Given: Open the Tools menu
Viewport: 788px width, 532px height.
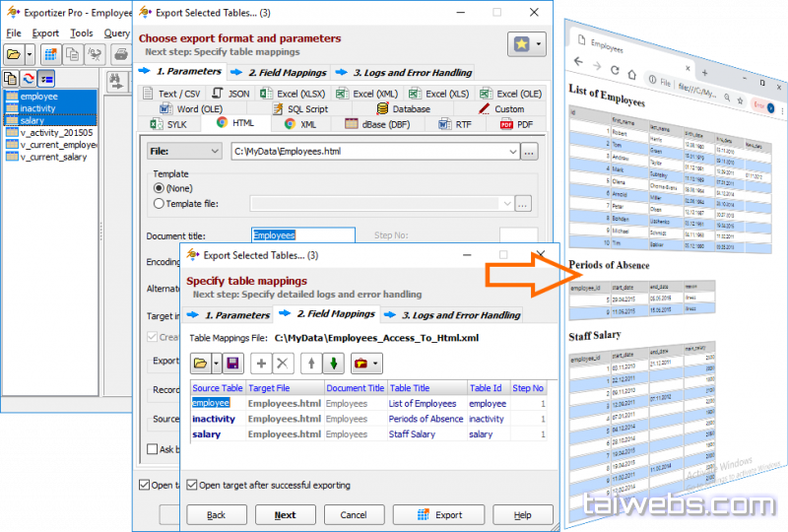Looking at the screenshot, I should coord(82,33).
